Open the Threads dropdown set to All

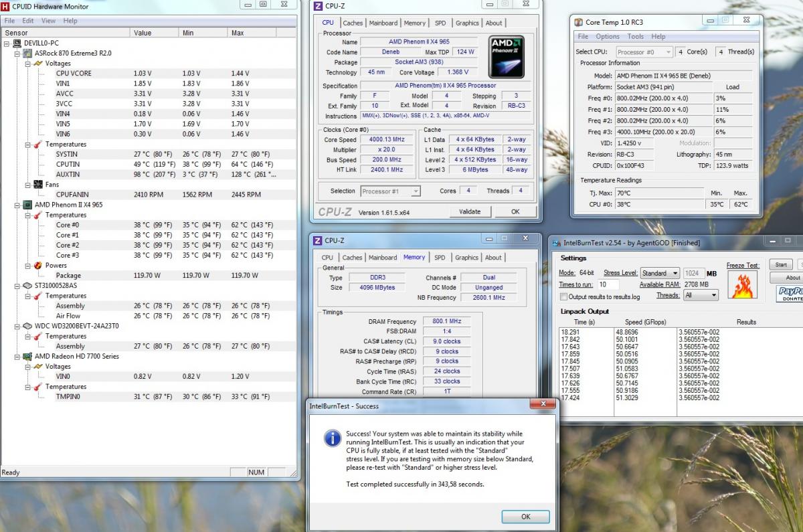click(701, 294)
